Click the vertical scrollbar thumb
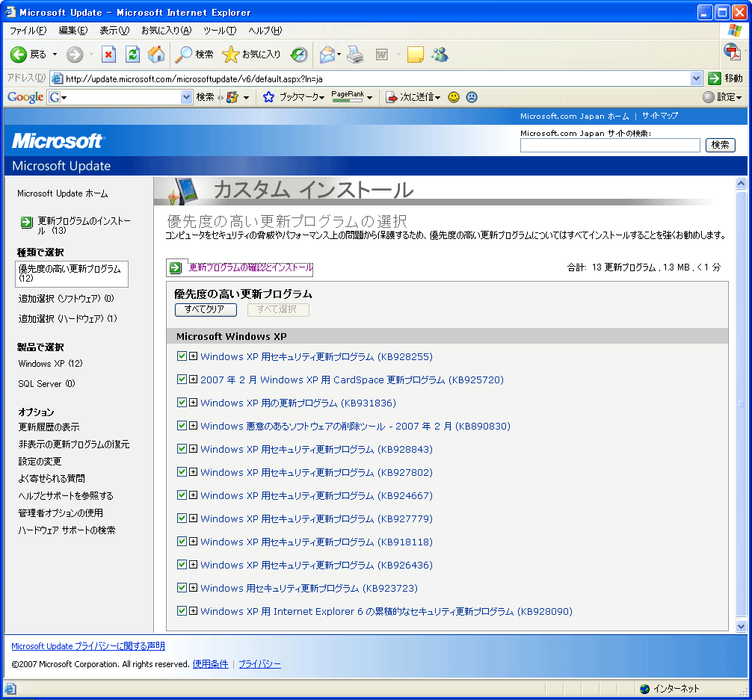This screenshot has height=700, width=752. [741, 404]
